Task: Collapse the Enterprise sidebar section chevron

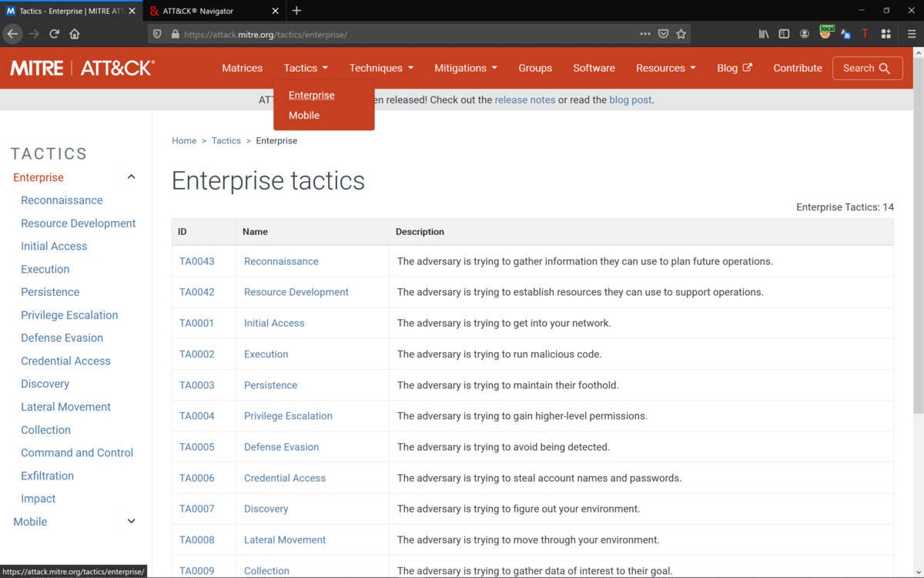Action: [131, 177]
